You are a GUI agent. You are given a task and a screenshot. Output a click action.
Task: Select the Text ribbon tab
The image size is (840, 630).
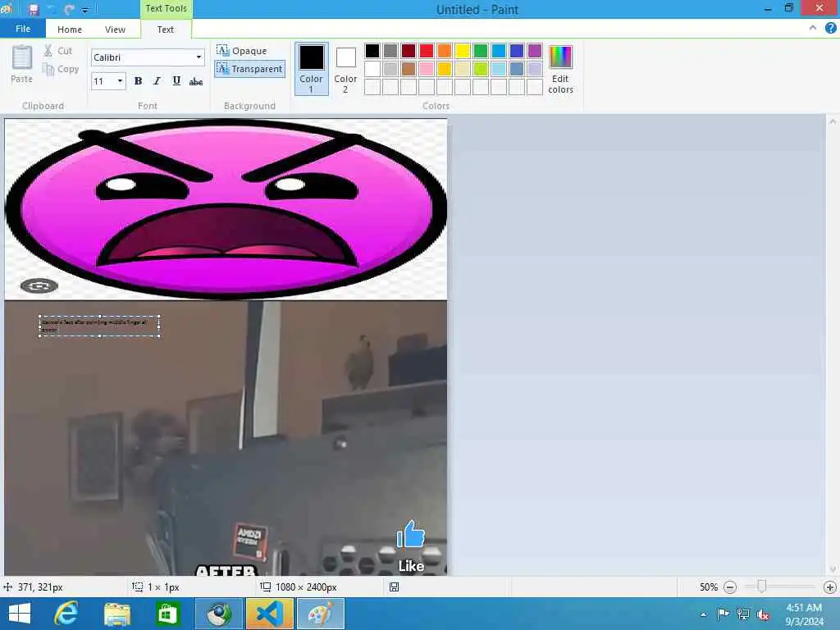point(165,30)
